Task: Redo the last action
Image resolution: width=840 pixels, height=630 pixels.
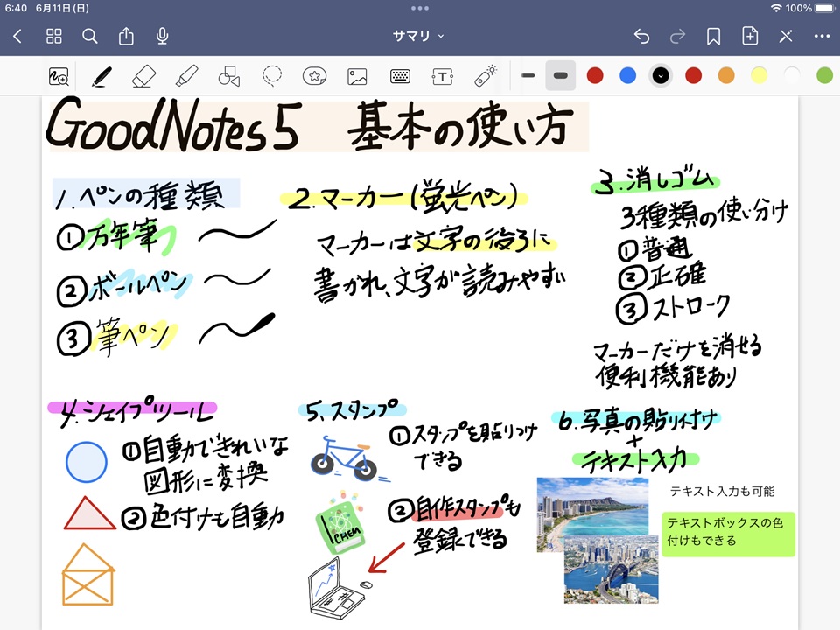Action: click(677, 36)
